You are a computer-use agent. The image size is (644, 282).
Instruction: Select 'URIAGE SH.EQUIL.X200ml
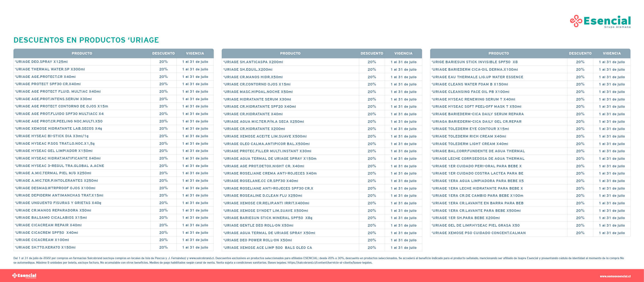click(322, 70)
